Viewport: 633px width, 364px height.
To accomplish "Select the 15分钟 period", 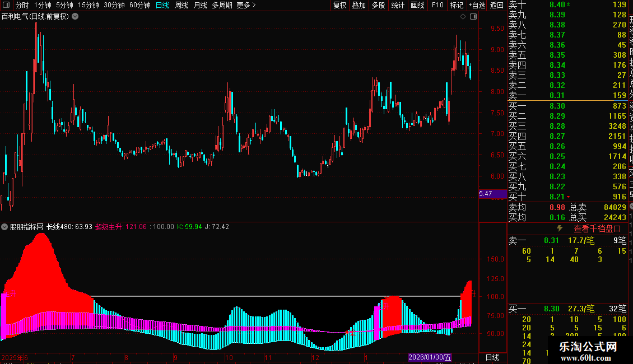I will coord(89,5).
